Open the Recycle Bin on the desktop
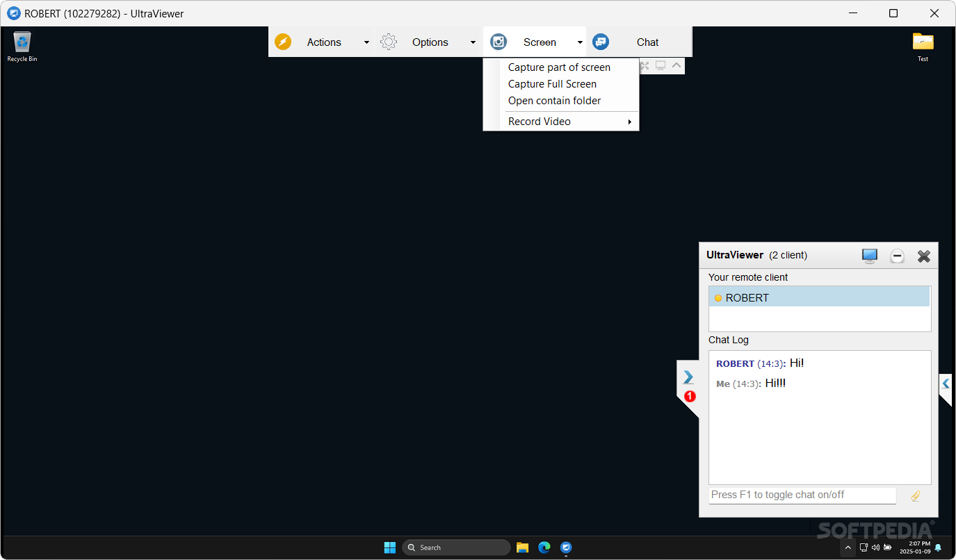Screen dimensions: 956x560 (x=22, y=42)
